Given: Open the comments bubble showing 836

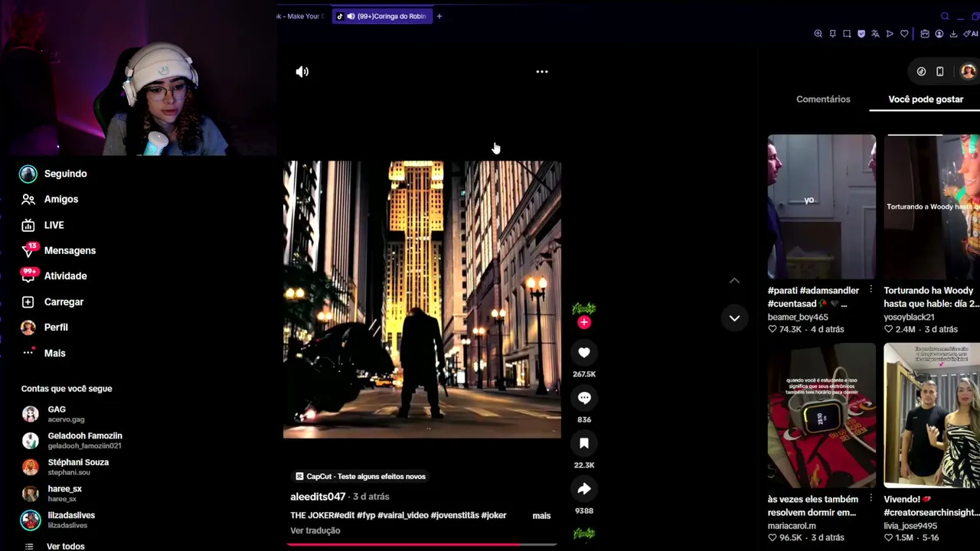Looking at the screenshot, I should 584,398.
